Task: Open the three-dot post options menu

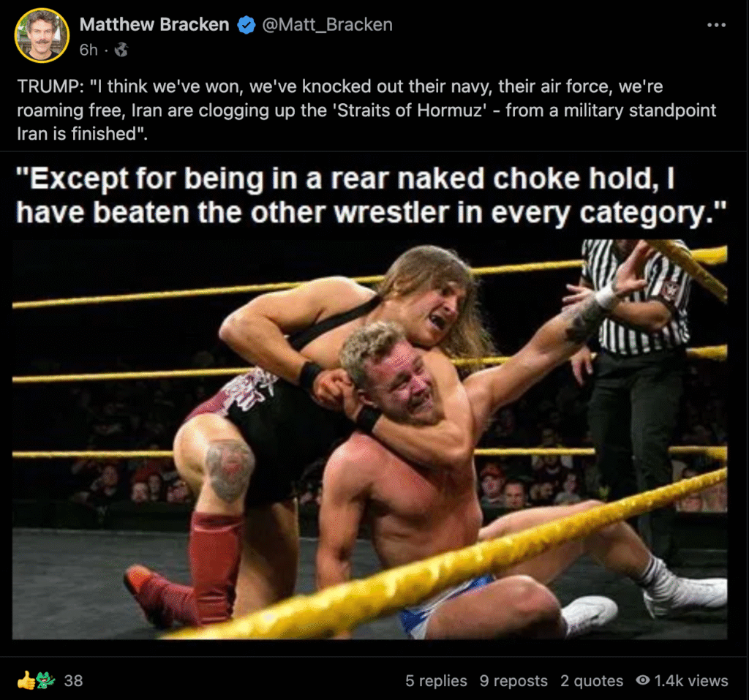Action: tap(716, 25)
